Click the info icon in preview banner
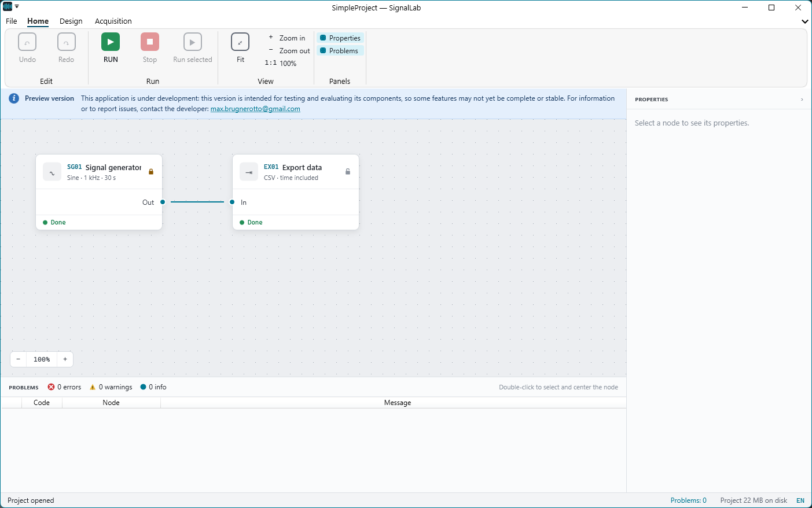 (x=14, y=98)
